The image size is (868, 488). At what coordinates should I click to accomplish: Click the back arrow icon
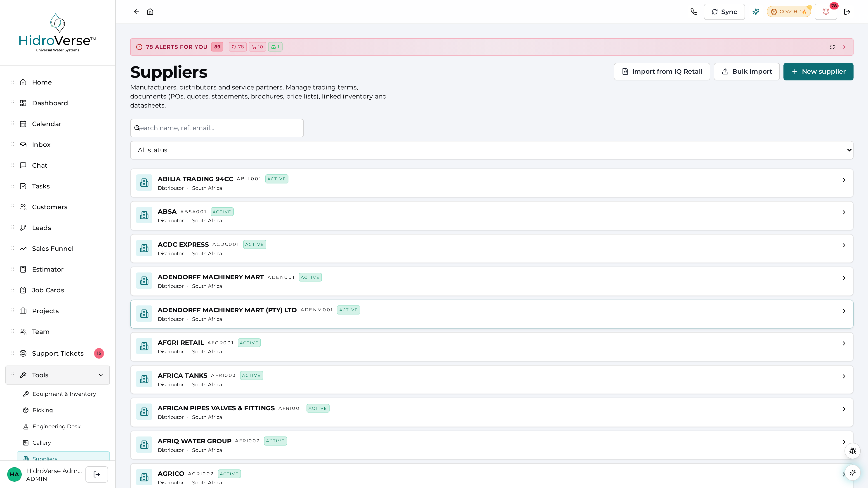[x=136, y=12]
